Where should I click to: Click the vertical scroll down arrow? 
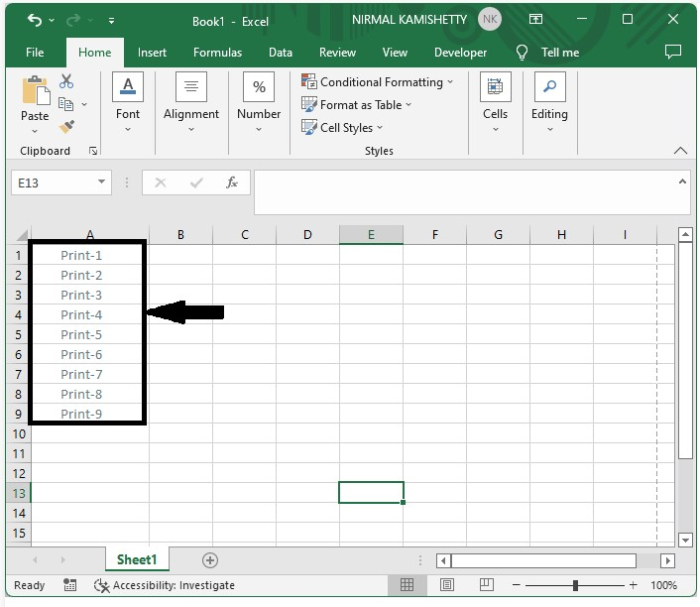click(685, 540)
